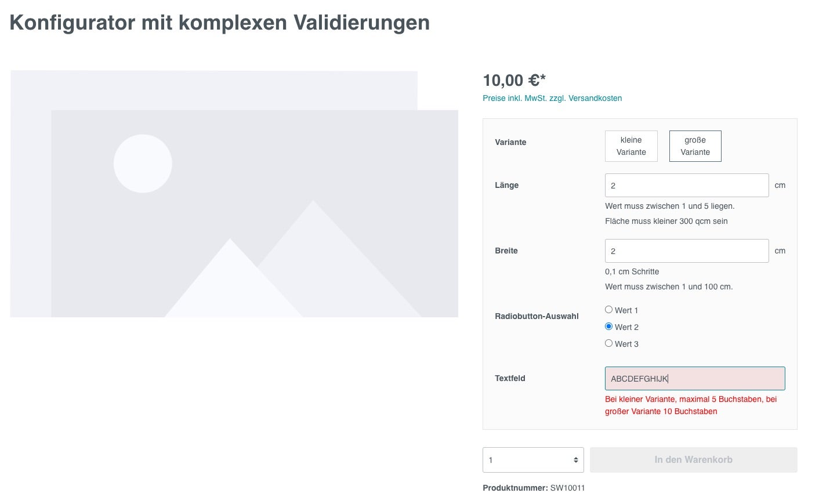The width and height of the screenshot is (819, 504).
Task: Open the "Preise inkl. MwSt. zzgl. Versandkosten" link
Action: point(552,98)
